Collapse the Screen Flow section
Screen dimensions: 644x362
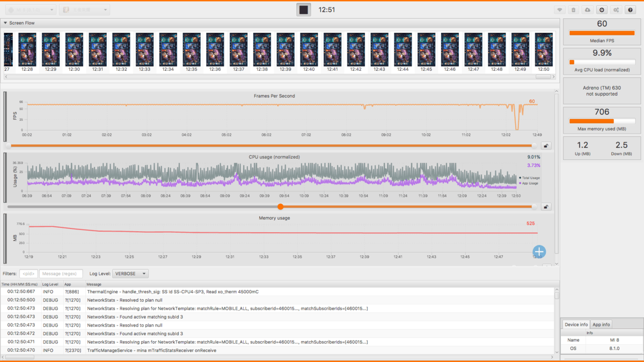(5, 23)
